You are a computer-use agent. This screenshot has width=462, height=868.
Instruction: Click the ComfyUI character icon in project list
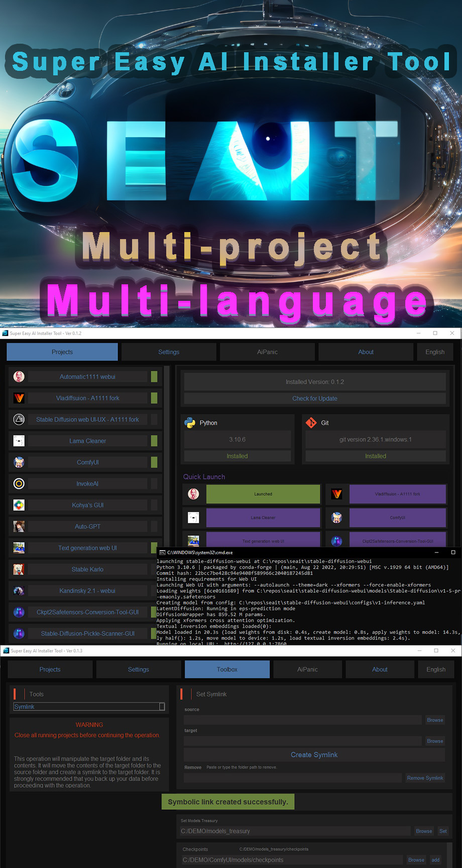point(19,462)
